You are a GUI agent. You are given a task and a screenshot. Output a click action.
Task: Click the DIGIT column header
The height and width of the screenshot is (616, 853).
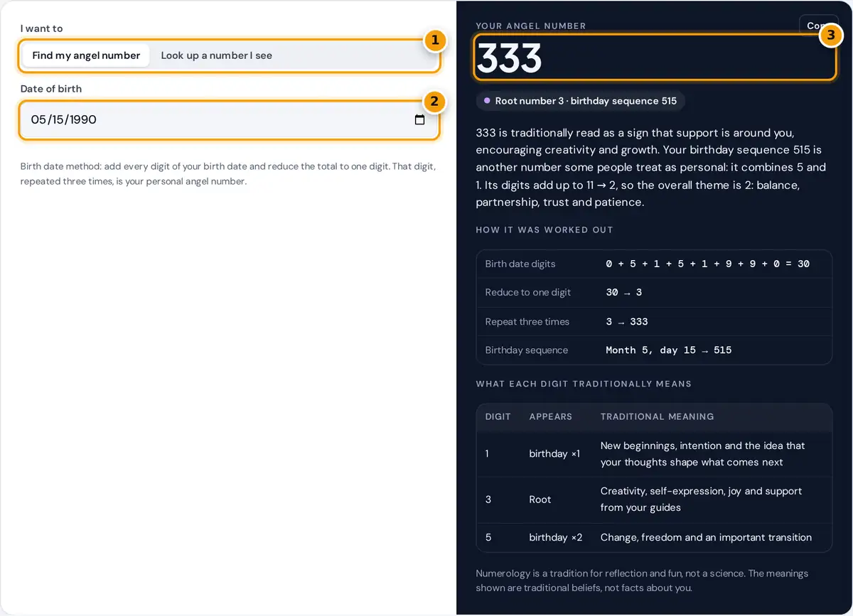pyautogui.click(x=498, y=416)
